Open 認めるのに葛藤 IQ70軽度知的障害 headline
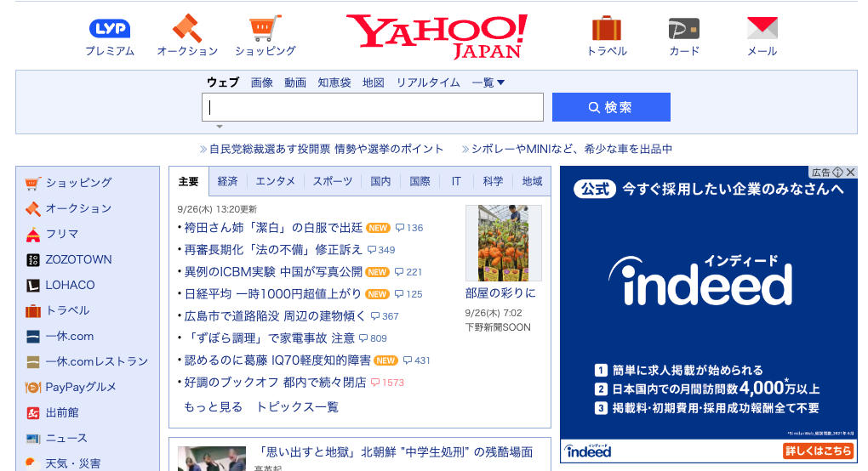This screenshot has width=868, height=471. (277, 360)
